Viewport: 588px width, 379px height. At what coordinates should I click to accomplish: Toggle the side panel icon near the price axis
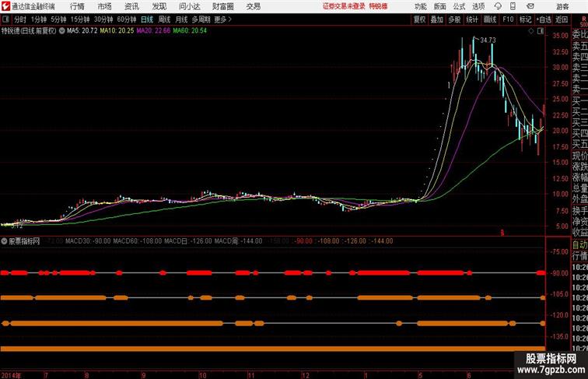tap(541, 31)
